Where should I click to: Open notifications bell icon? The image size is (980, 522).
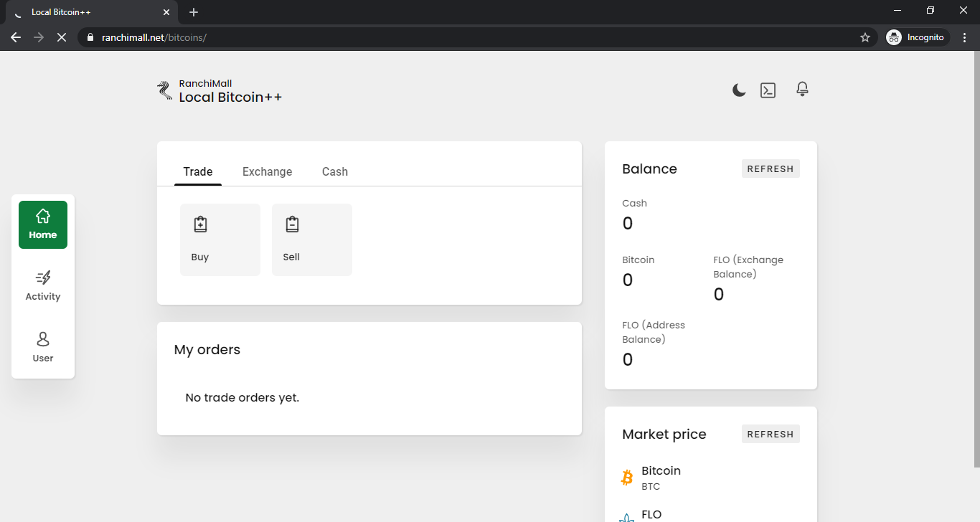click(x=802, y=90)
